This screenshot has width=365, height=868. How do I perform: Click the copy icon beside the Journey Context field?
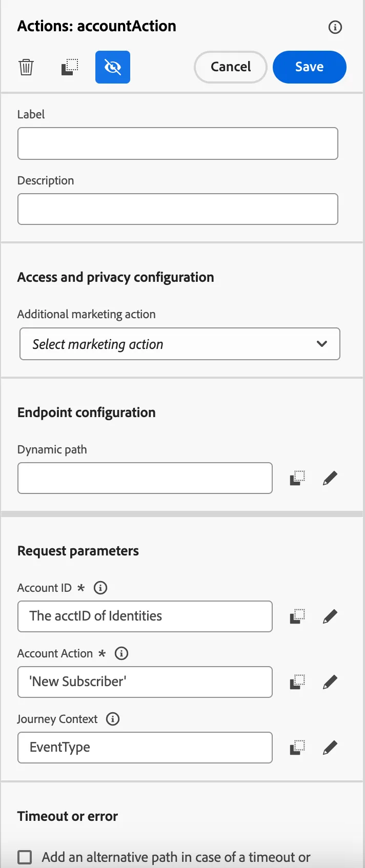coord(297,748)
